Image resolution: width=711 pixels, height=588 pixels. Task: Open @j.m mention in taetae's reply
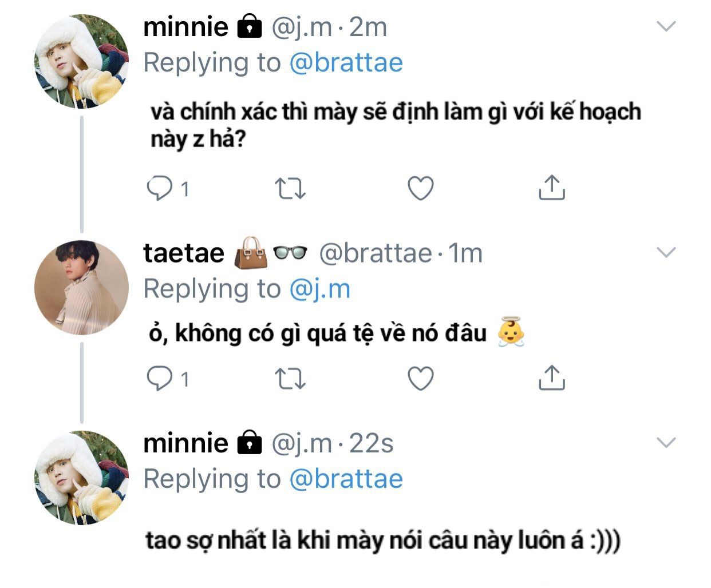click(x=319, y=289)
